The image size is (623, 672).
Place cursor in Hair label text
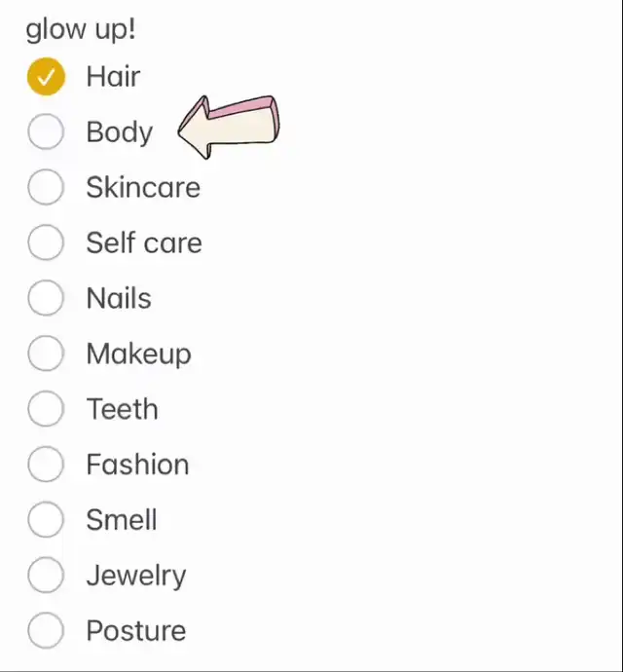[113, 76]
